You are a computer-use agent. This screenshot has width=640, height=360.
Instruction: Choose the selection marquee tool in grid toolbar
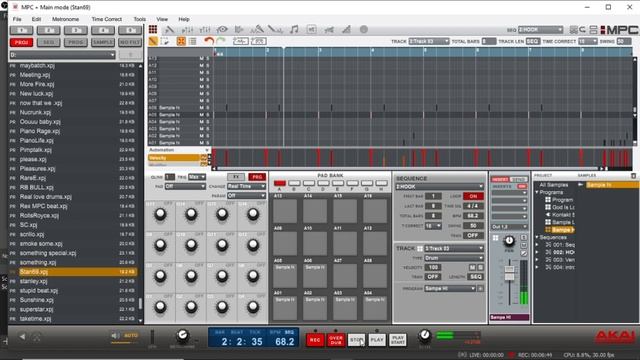pos(165,41)
